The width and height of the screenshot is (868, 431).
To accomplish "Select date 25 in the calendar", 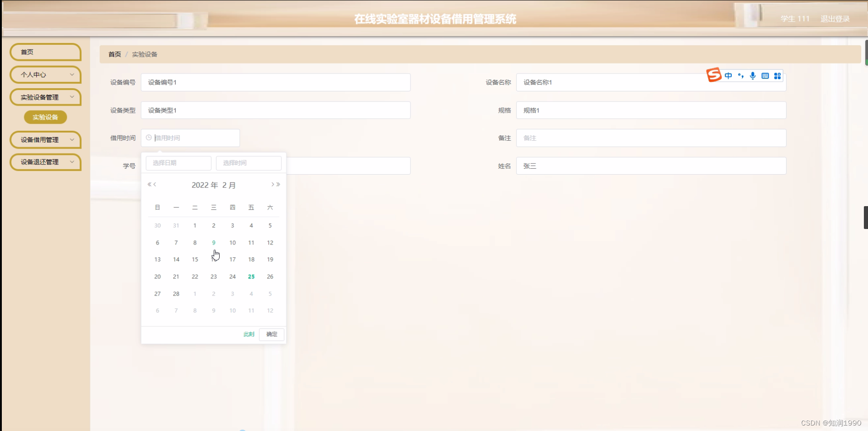I will point(251,277).
